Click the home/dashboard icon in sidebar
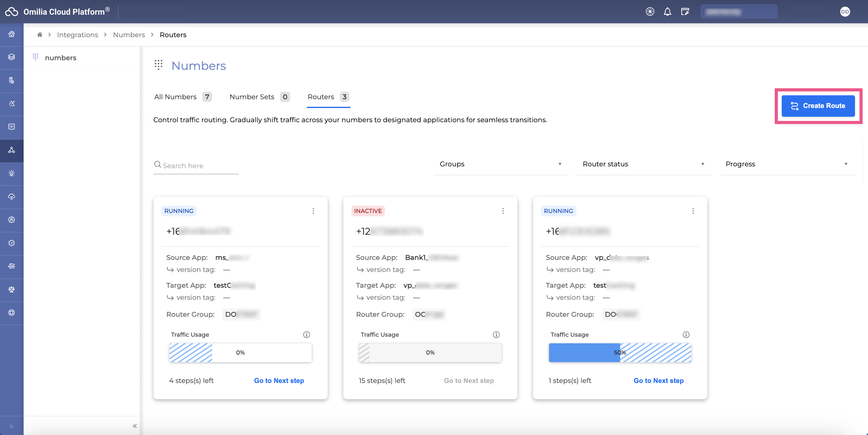This screenshot has width=868, height=435. tap(12, 34)
